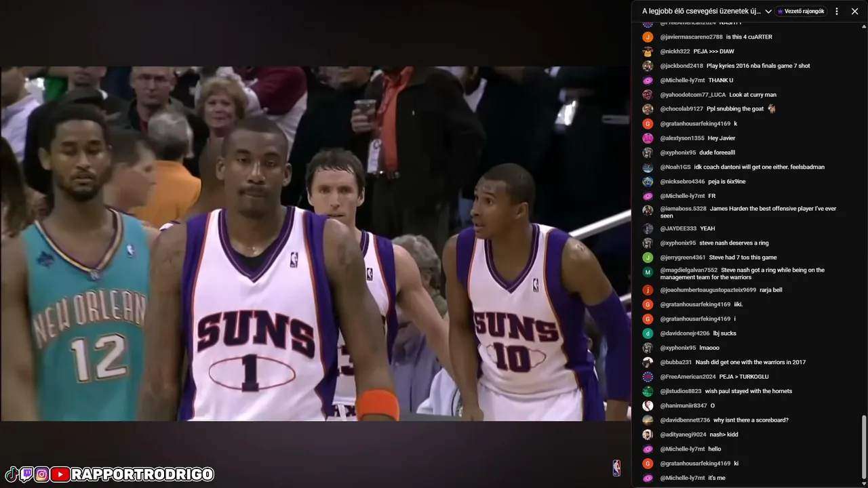Image resolution: width=868 pixels, height=488 pixels.
Task: Click the "James Harden the best offensive player" message
Action: click(749, 212)
